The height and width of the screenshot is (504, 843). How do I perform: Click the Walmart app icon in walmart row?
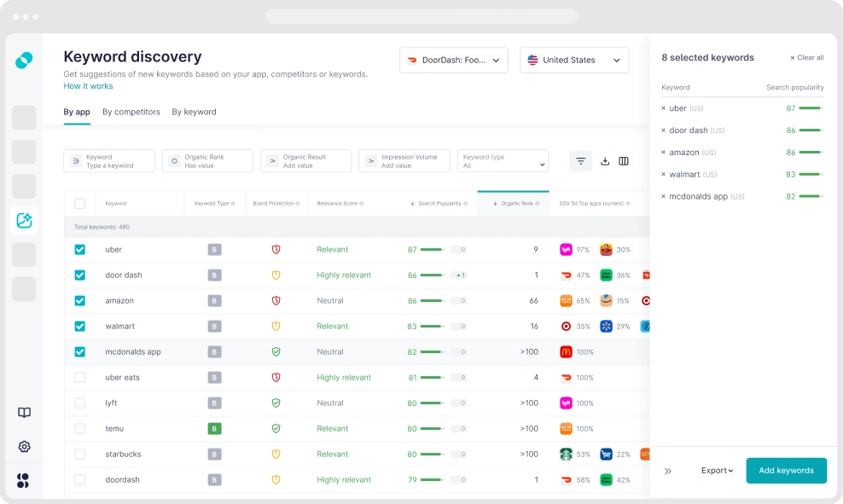(606, 326)
